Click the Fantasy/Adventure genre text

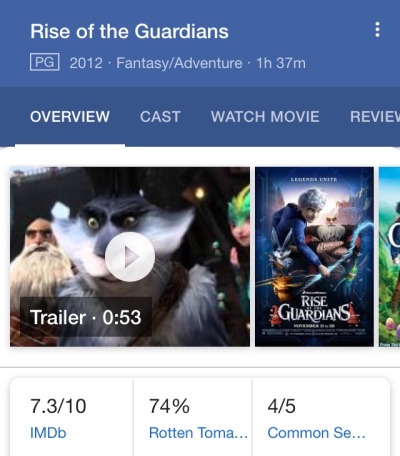tap(179, 63)
